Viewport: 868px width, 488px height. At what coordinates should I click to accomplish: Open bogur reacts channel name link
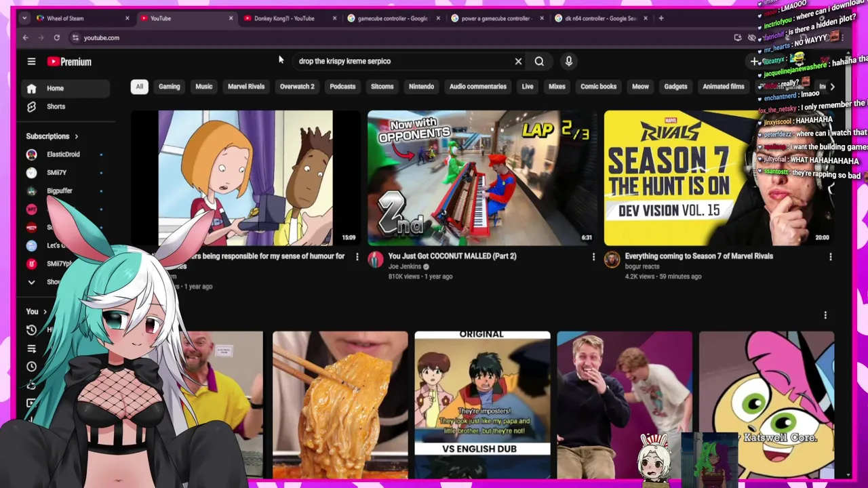click(x=642, y=267)
